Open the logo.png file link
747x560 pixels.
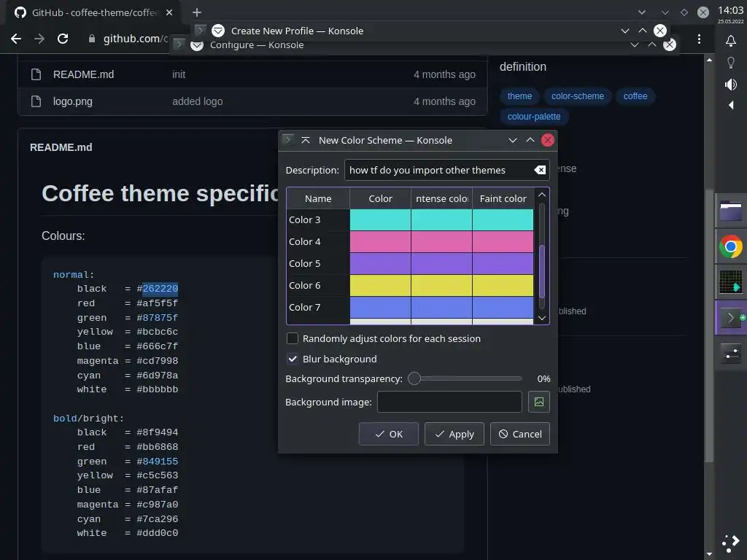(73, 101)
